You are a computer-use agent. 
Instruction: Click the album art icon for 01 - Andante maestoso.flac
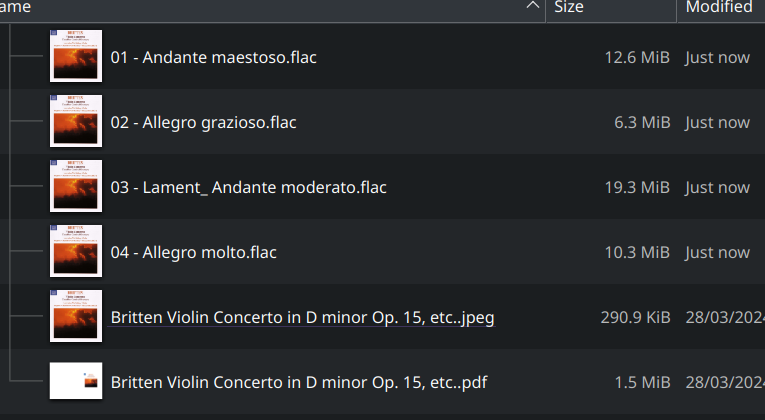[x=76, y=57]
